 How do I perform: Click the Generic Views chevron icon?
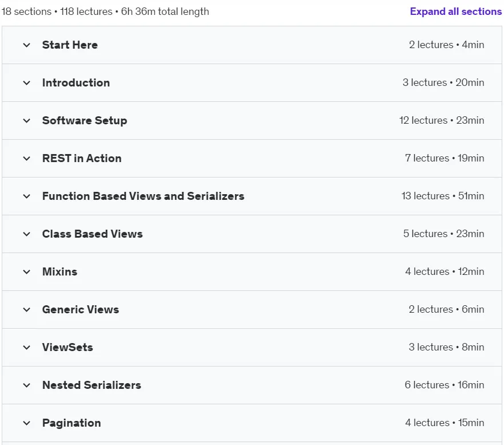point(27,310)
